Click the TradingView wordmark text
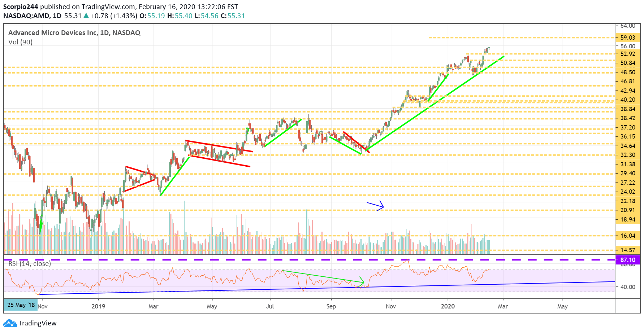 coord(38,323)
